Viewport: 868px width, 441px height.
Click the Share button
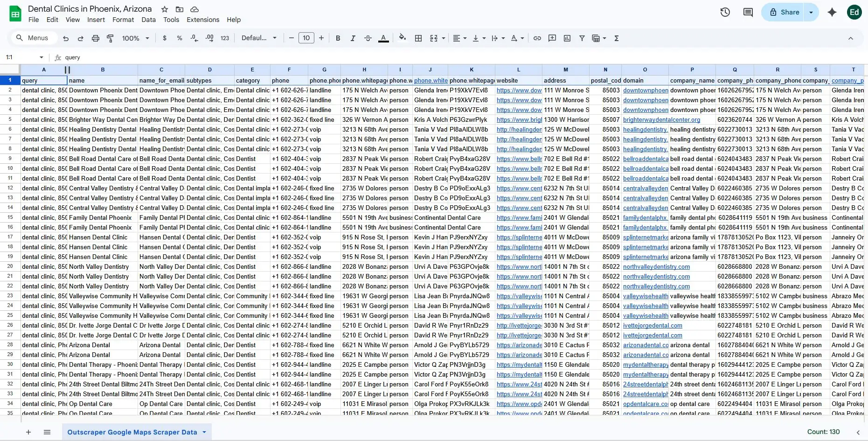click(x=784, y=12)
